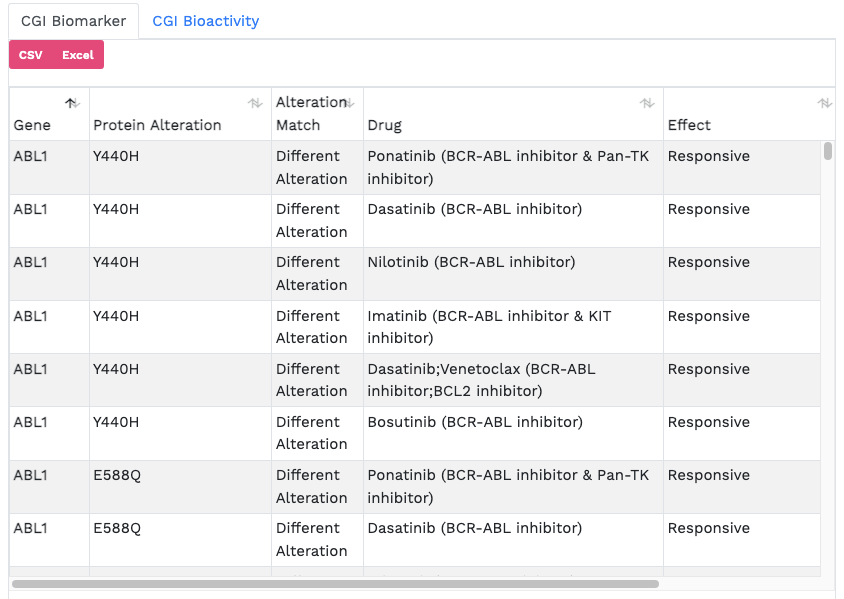The height and width of the screenshot is (599, 844).
Task: Select the Ponatinib row for Y440H
Action: (508, 167)
